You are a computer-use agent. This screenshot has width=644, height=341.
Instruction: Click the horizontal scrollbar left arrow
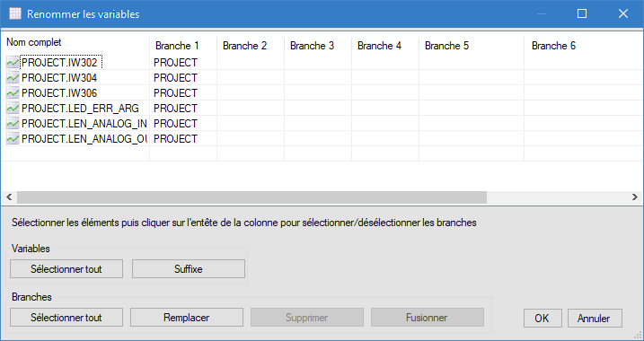pyautogui.click(x=9, y=197)
